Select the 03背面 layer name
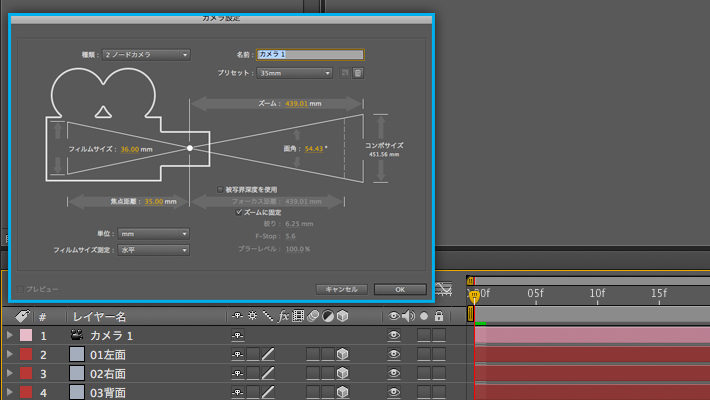The width and height of the screenshot is (710, 400). coord(108,393)
